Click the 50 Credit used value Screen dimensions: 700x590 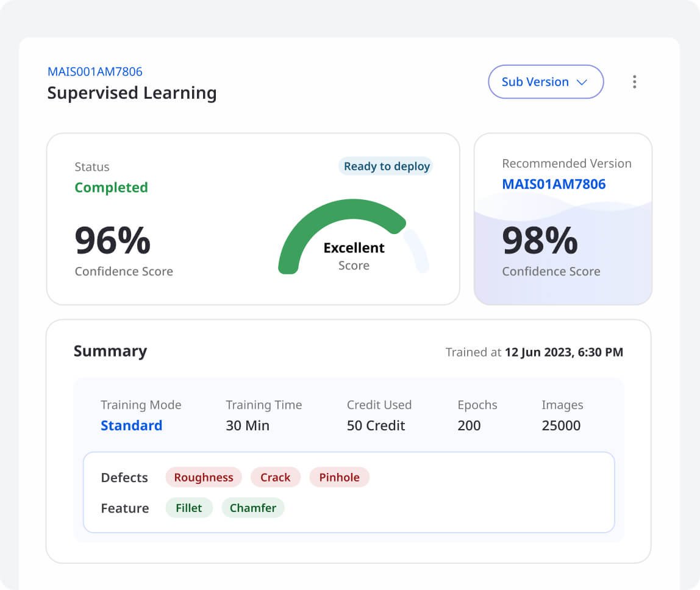[x=376, y=425]
